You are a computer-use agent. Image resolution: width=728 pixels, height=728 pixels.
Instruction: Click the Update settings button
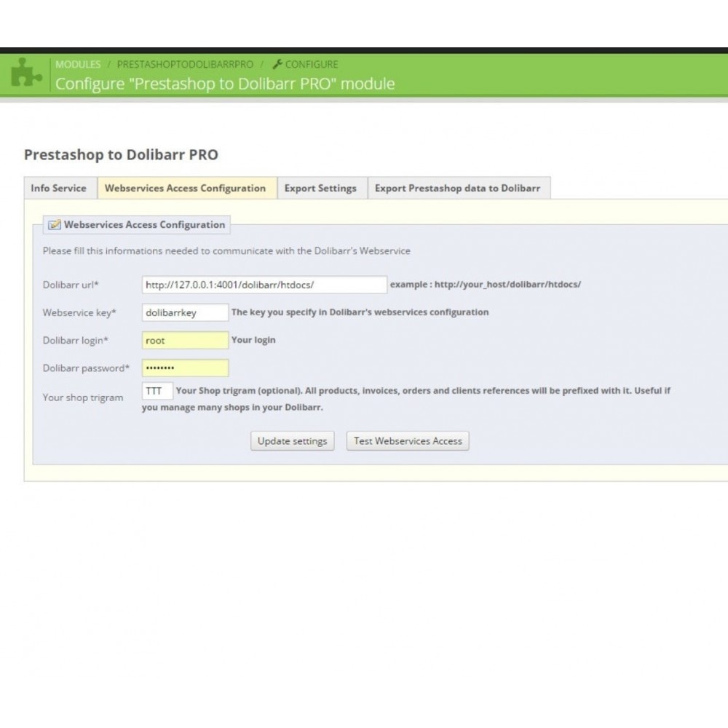[x=293, y=441]
